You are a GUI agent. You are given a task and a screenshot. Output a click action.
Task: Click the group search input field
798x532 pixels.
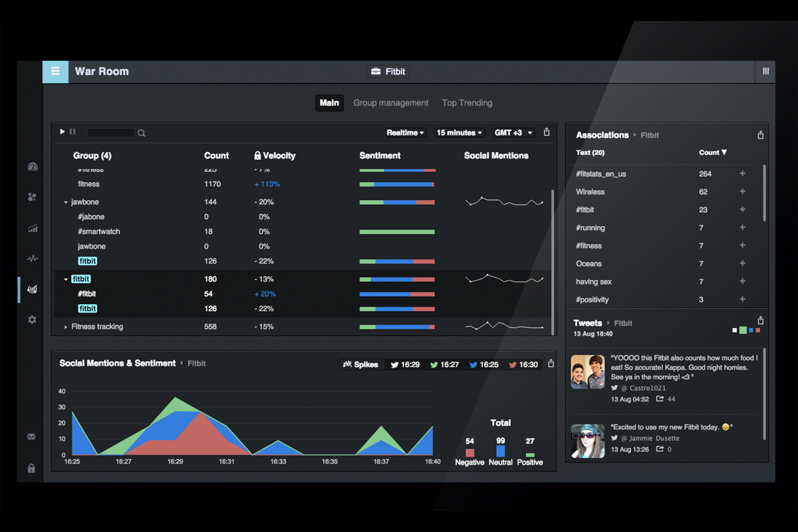[x=110, y=133]
